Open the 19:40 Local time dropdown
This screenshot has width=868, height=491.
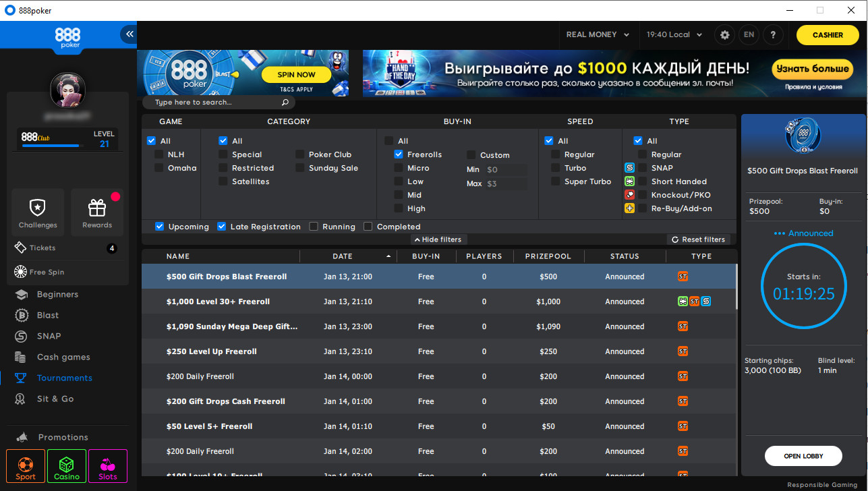pyautogui.click(x=674, y=34)
